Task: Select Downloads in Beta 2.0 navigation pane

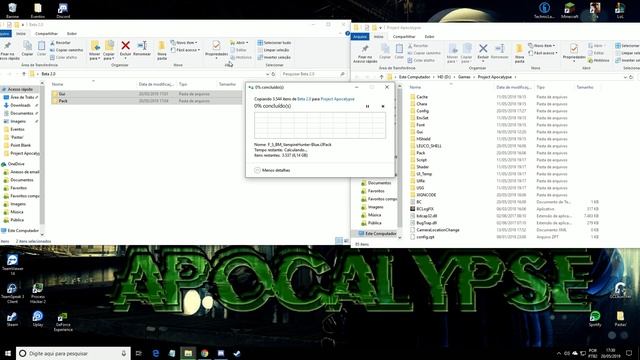Action: click(x=20, y=105)
